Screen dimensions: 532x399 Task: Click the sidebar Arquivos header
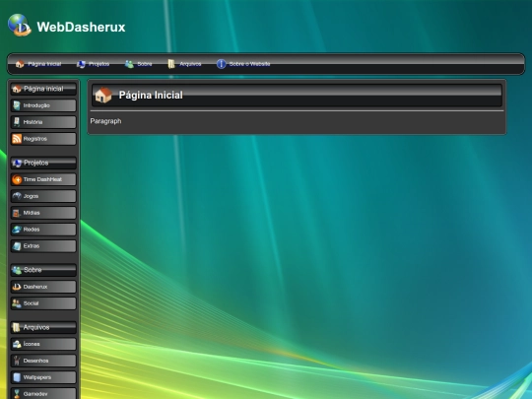pyautogui.click(x=43, y=327)
